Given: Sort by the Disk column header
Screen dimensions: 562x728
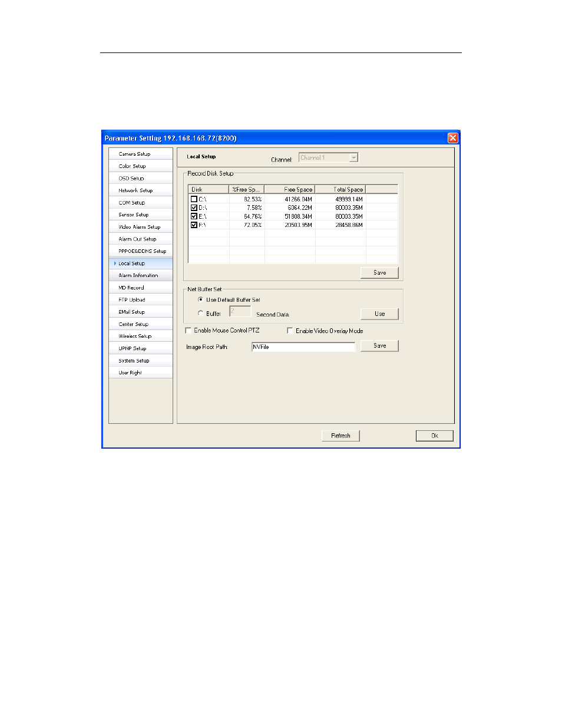Looking at the screenshot, I should pos(209,189).
